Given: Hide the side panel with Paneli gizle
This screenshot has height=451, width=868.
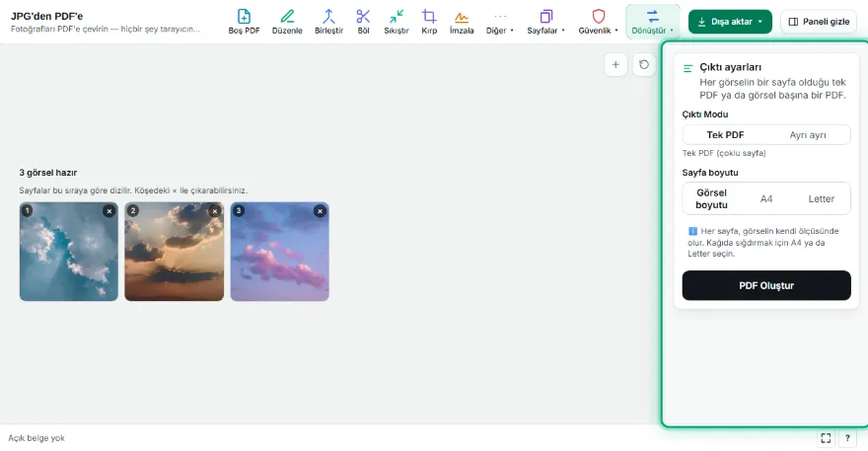Looking at the screenshot, I should (819, 22).
